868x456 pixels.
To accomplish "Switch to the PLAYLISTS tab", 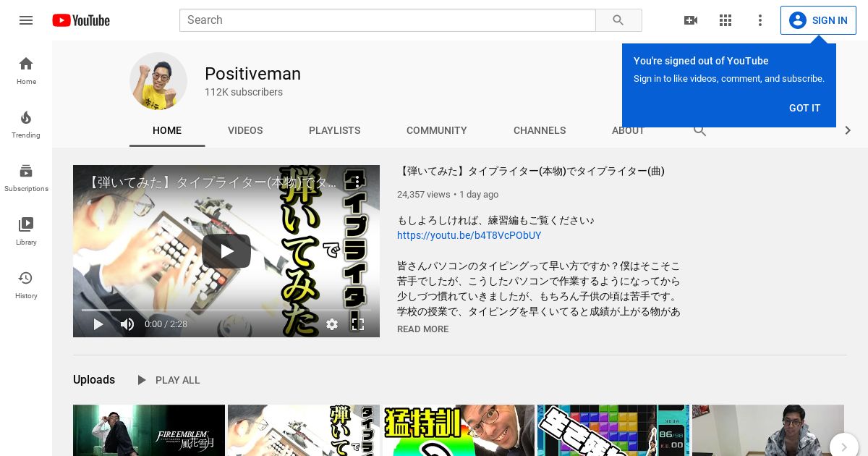I will (334, 130).
